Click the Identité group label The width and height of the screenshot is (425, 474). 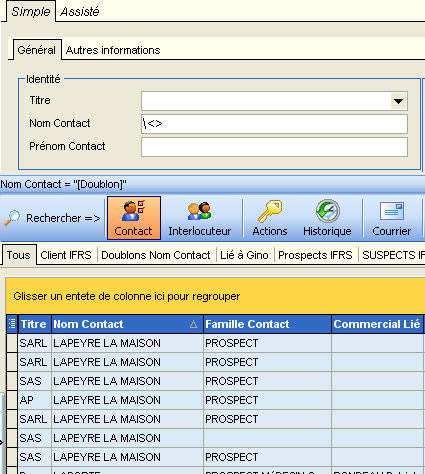[43, 79]
